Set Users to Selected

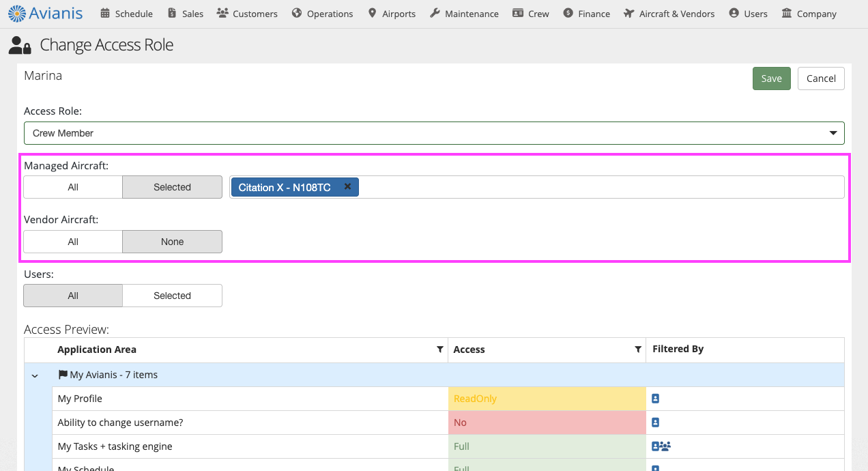(172, 296)
